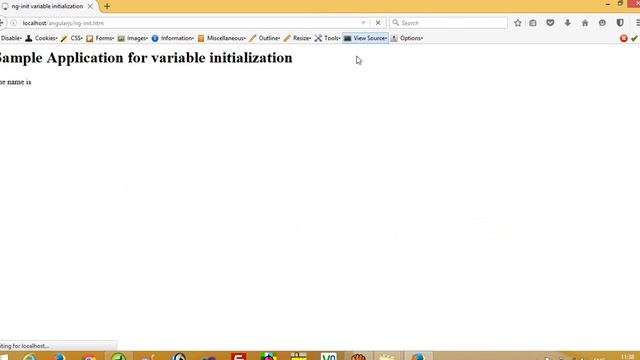640x360 pixels.
Task: Open the Information dropdown menu
Action: [x=173, y=38]
